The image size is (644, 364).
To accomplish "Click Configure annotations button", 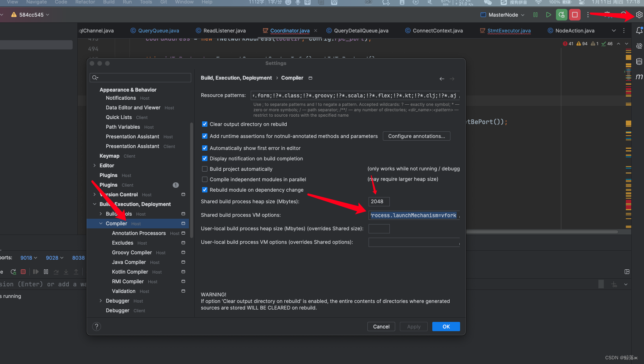I will coord(416,136).
